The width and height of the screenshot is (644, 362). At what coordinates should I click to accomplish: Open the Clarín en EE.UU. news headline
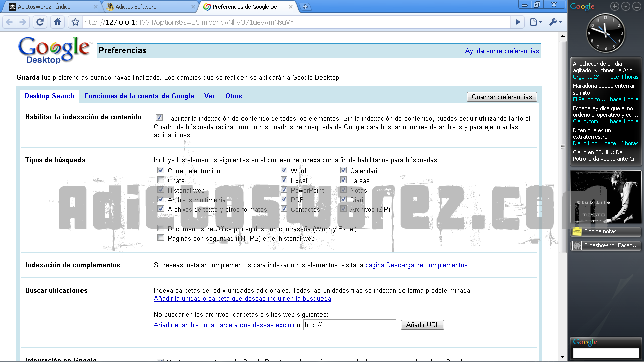click(x=606, y=155)
